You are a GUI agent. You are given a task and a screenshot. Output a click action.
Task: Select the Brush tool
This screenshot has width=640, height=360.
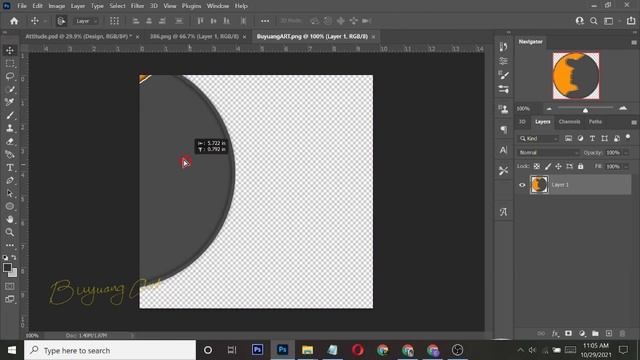click(x=10, y=115)
